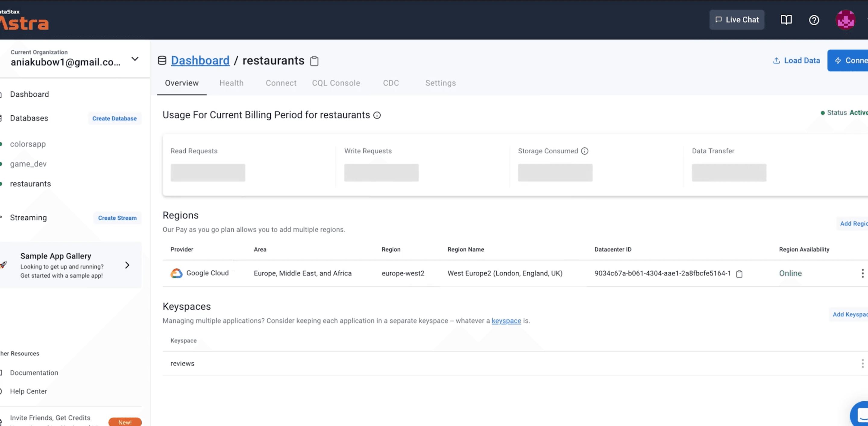Select the game_dev database
Image resolution: width=868 pixels, height=426 pixels.
click(28, 164)
